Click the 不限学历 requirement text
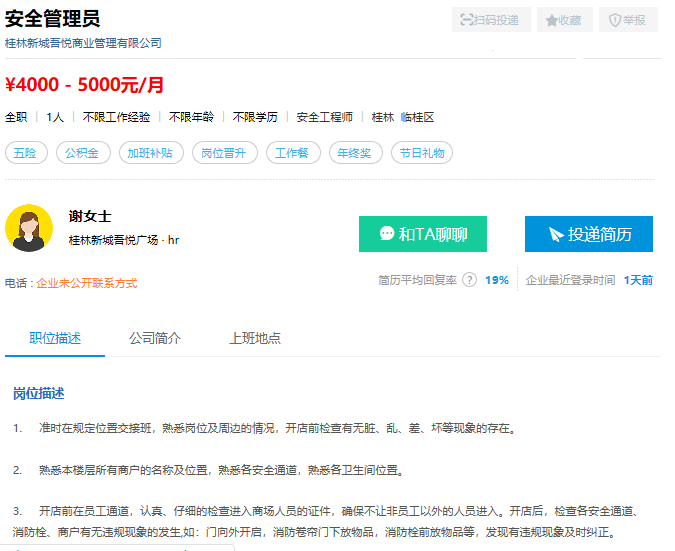 (x=255, y=117)
